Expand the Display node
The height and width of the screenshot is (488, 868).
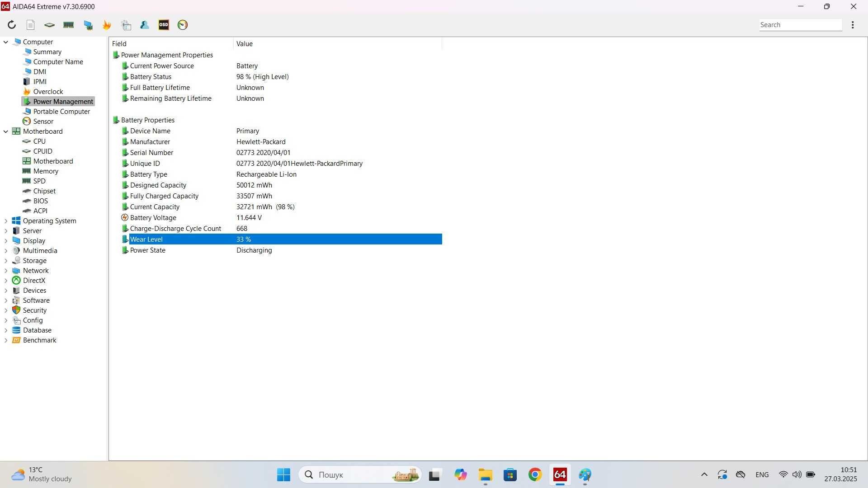(x=6, y=241)
